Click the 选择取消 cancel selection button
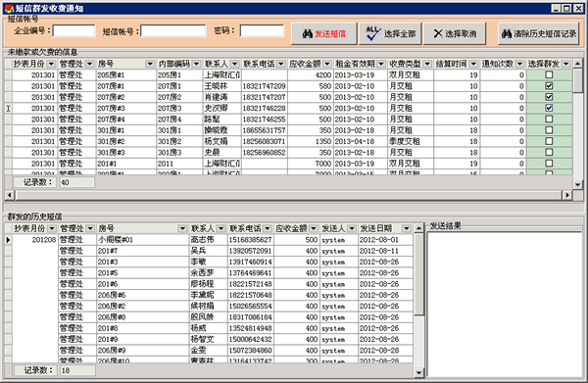588x383 pixels. (455, 33)
